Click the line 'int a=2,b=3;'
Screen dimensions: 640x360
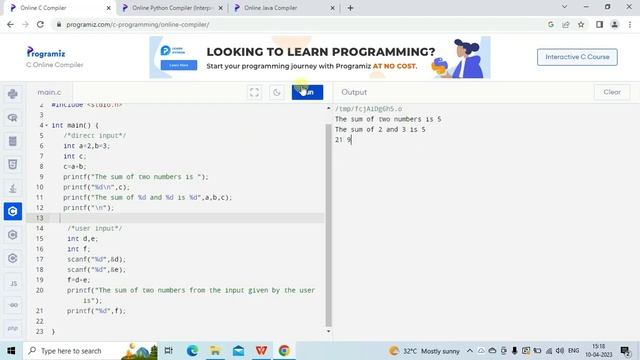pyautogui.click(x=87, y=146)
